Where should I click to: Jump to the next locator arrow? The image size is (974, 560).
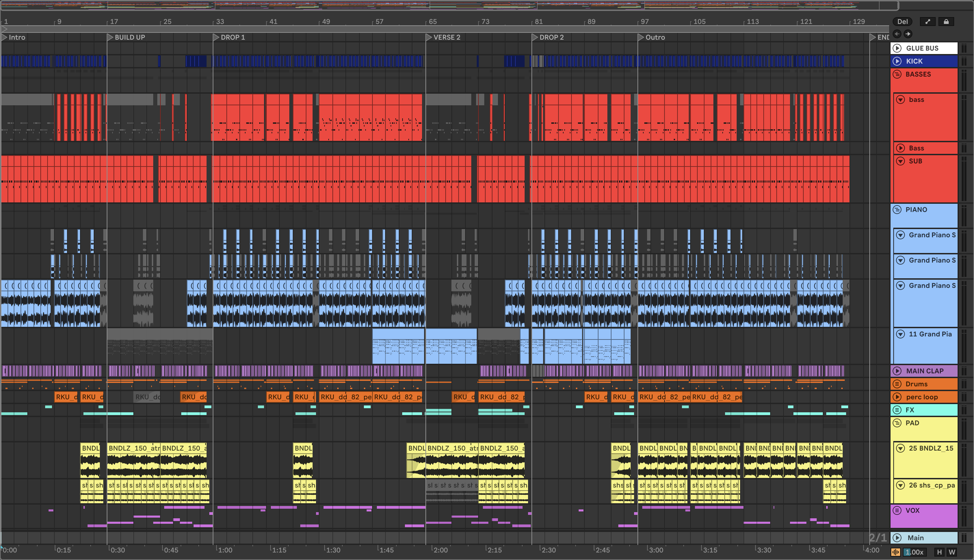click(x=908, y=34)
